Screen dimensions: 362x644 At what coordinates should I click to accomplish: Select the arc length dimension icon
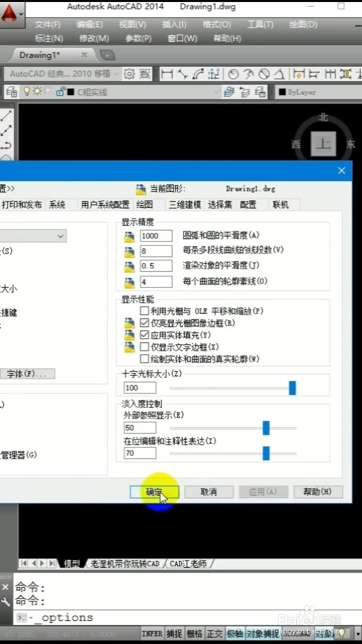point(199,74)
